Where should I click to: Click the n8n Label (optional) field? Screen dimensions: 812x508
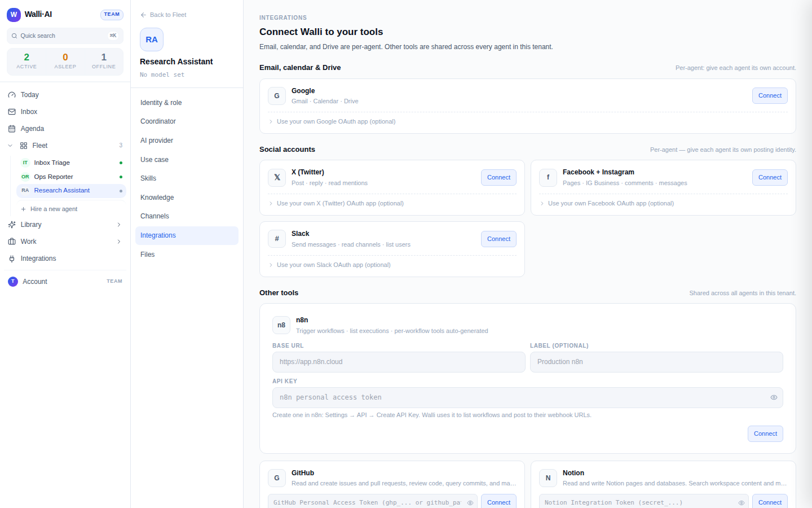click(x=656, y=362)
